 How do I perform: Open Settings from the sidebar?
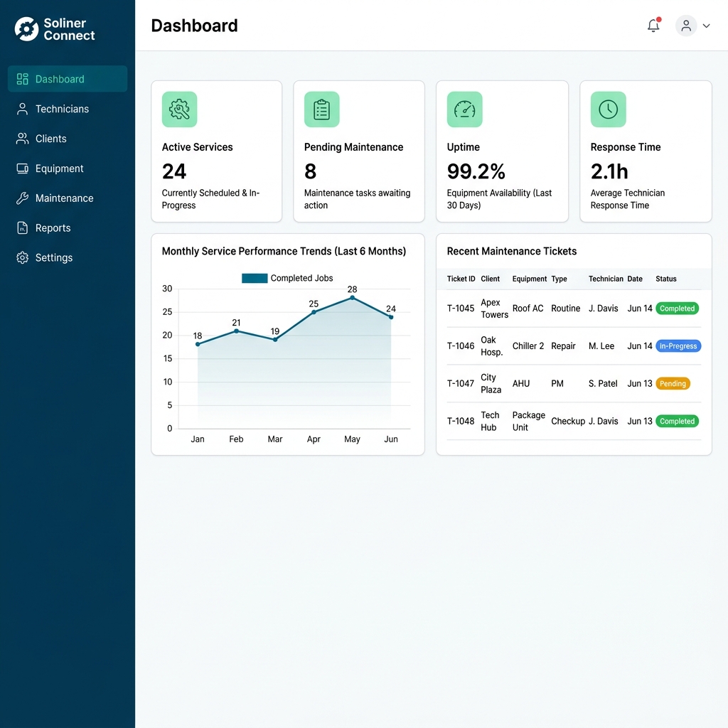click(68, 257)
